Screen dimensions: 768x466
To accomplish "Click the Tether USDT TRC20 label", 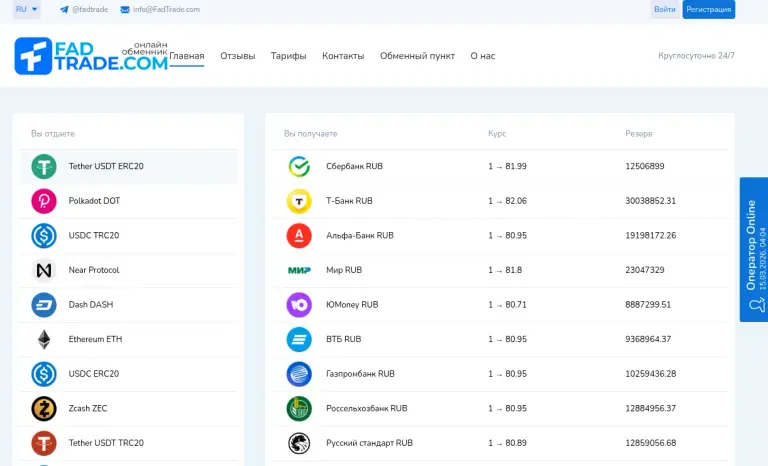I will pyautogui.click(x=106, y=443).
